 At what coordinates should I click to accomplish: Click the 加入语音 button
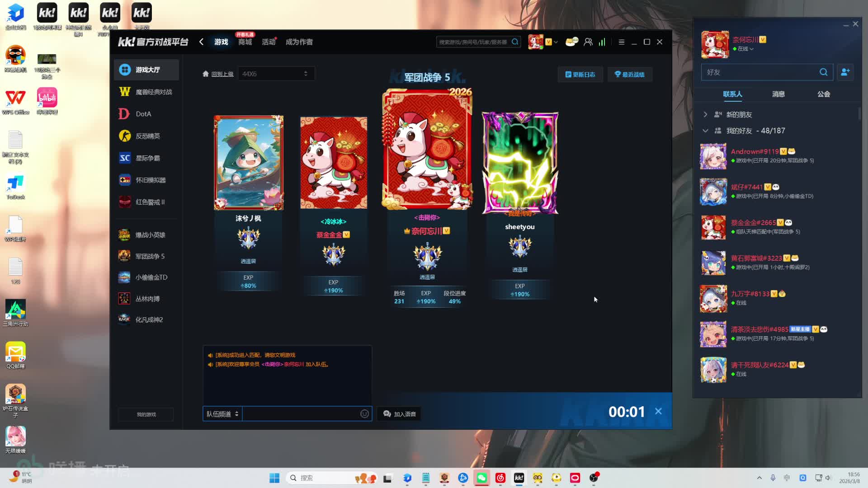(399, 414)
